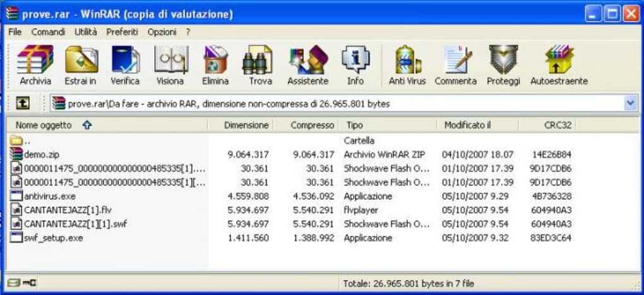Open the File menu

[x=15, y=32]
